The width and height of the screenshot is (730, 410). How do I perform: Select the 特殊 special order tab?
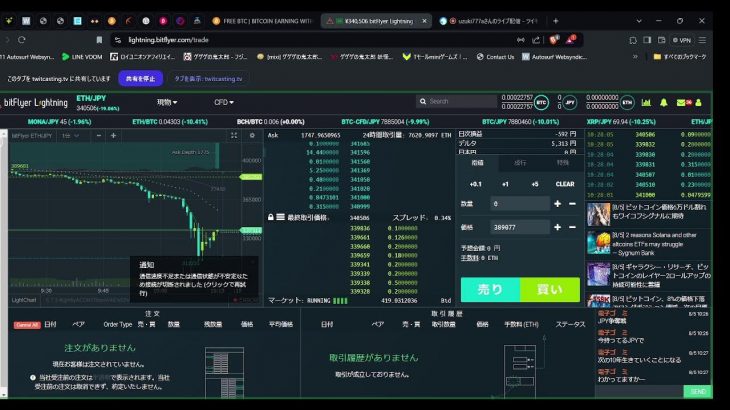tap(562, 163)
